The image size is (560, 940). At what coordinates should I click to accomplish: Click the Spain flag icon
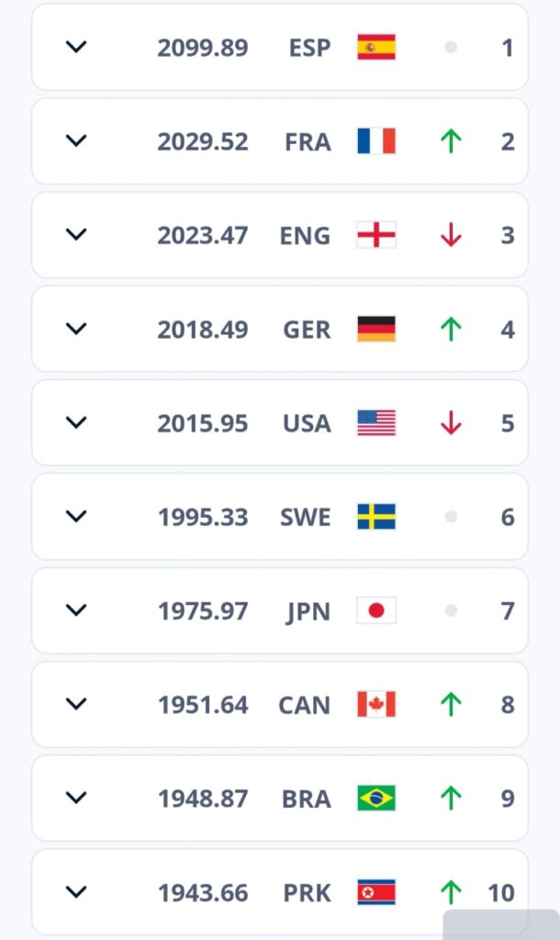[x=376, y=47]
